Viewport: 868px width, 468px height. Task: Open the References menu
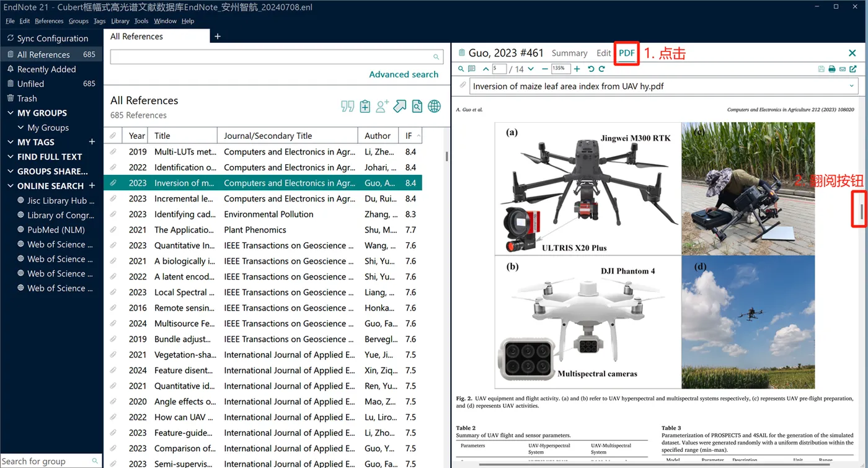(x=49, y=21)
